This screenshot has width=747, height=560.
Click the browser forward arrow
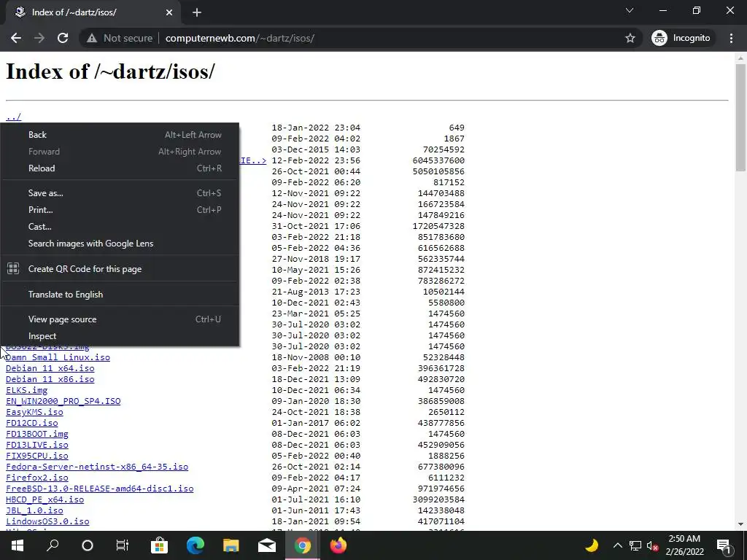click(39, 38)
